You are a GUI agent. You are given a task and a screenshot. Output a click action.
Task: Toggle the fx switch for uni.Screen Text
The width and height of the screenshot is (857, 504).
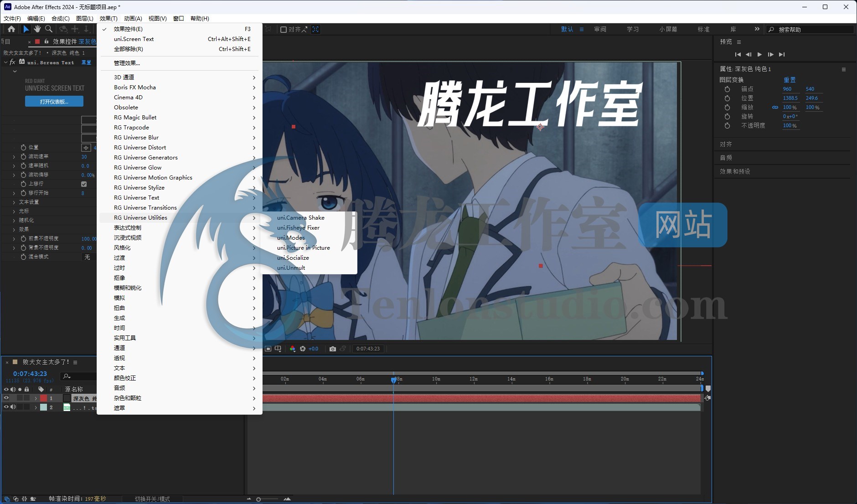click(x=12, y=62)
